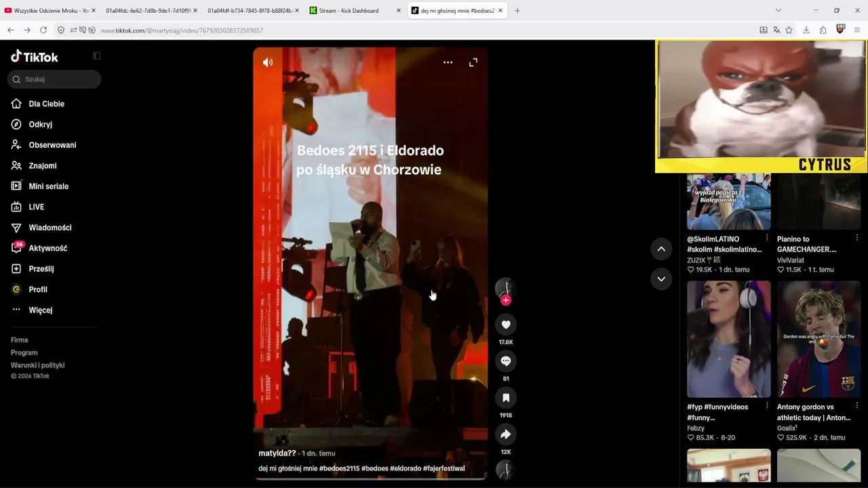Open the ViviVariat creator name
This screenshot has width=868, height=488.
coord(791,260)
